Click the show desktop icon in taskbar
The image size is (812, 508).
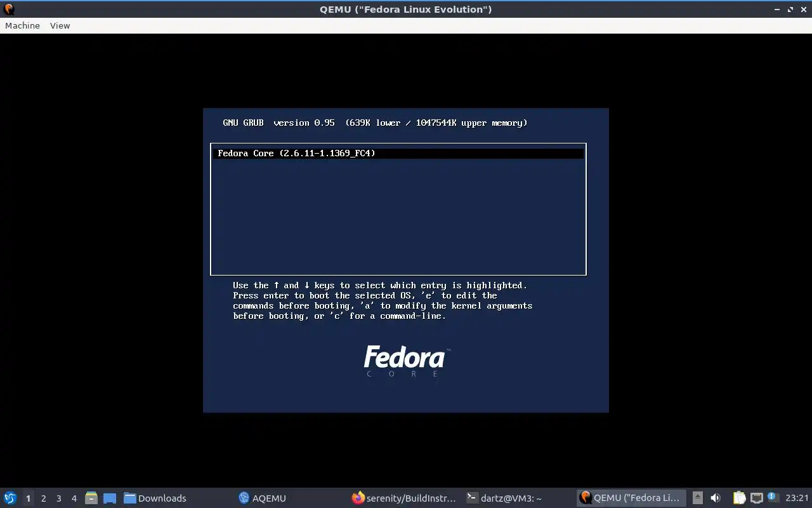pyautogui.click(x=110, y=498)
